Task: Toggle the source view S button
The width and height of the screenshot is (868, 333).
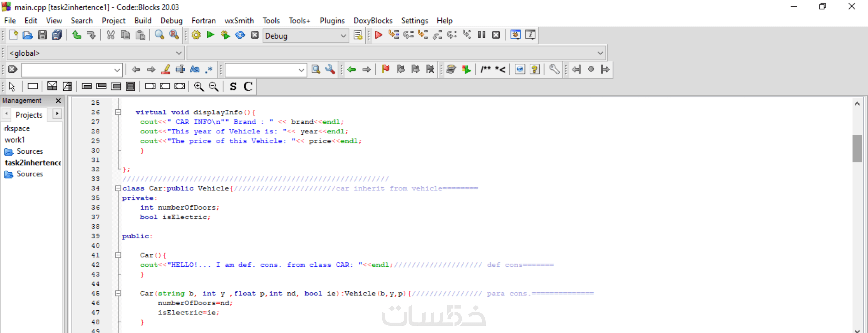Action: [x=233, y=86]
